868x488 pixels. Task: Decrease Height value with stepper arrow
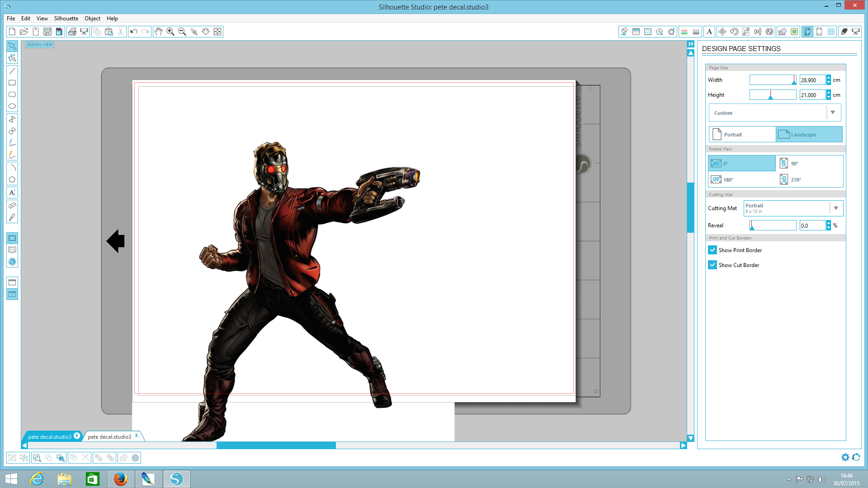coord(828,97)
